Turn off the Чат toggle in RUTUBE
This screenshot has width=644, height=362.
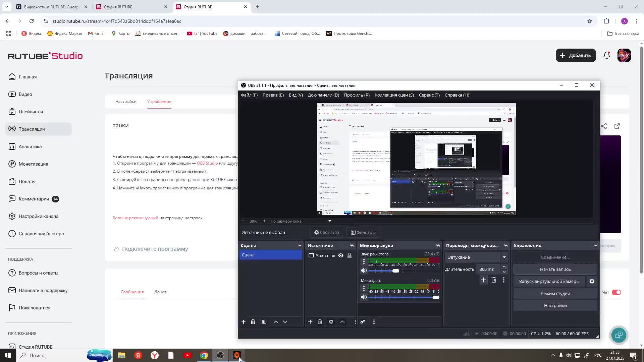(616, 292)
